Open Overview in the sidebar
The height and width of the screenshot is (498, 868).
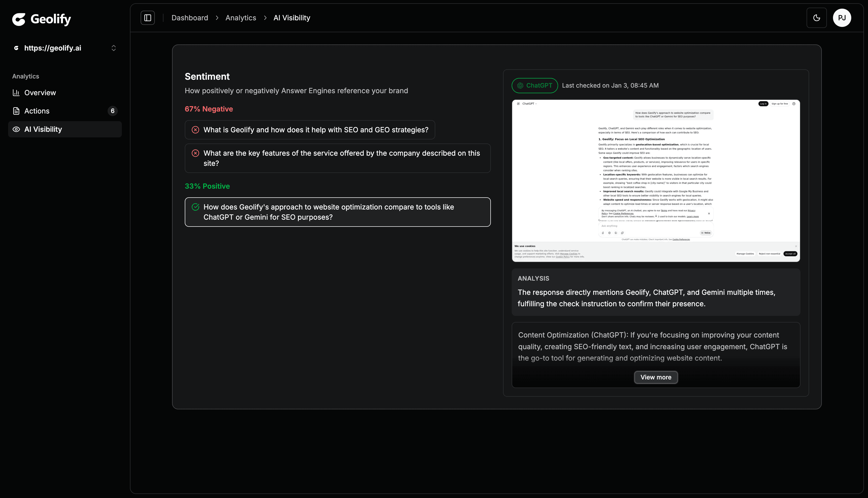(65, 93)
